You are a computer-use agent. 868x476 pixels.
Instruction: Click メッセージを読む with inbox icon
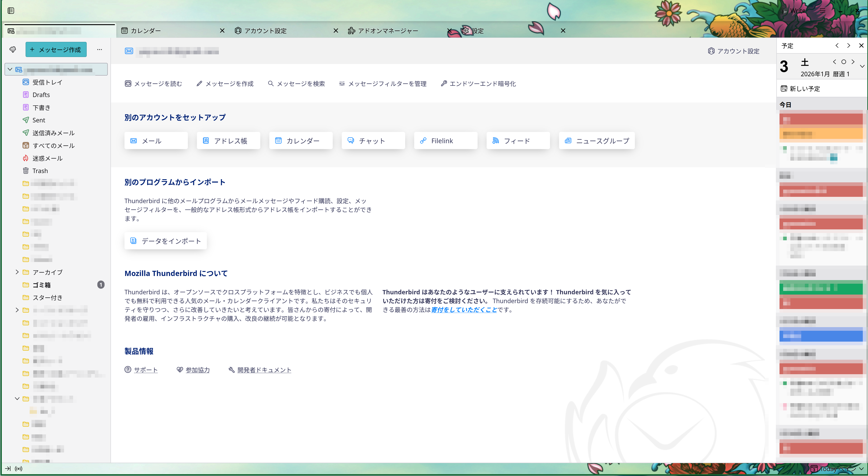[x=153, y=83]
